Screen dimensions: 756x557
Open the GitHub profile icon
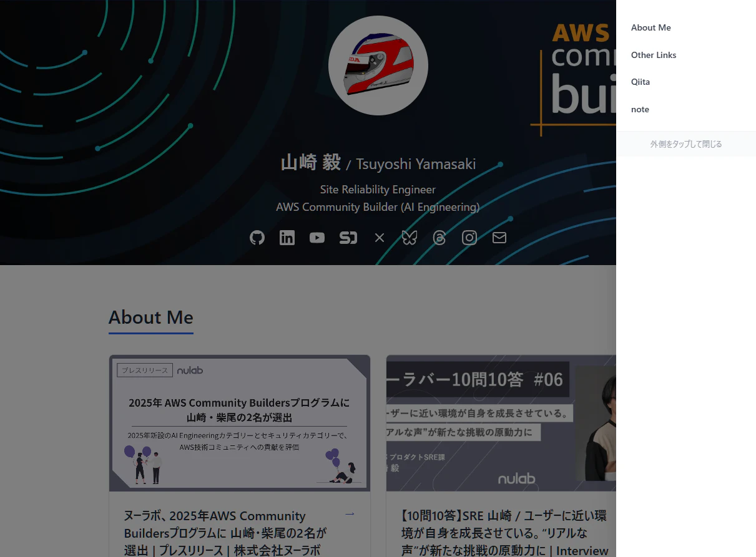pos(257,238)
